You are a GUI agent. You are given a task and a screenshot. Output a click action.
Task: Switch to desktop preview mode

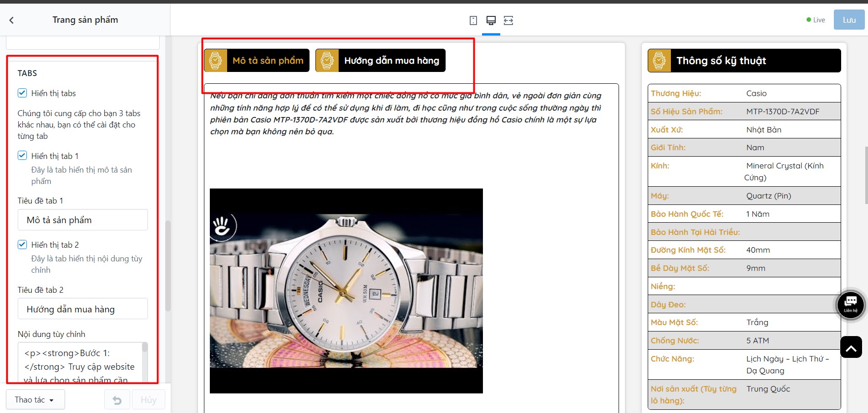click(x=491, y=20)
